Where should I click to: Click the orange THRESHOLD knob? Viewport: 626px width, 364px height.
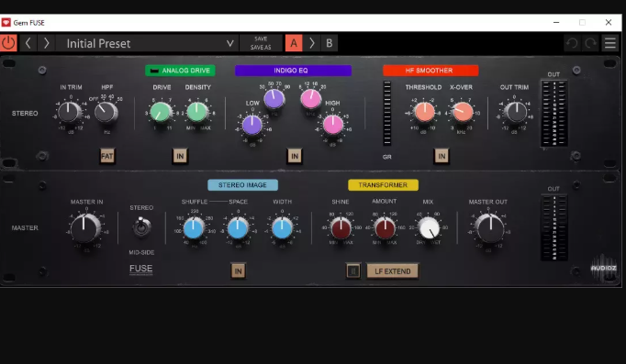point(424,112)
